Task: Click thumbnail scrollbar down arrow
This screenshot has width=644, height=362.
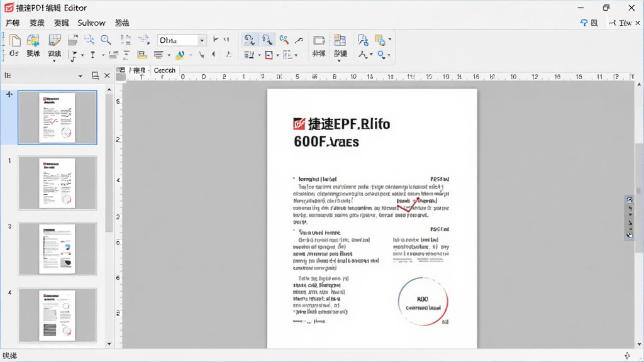Action: [109, 344]
